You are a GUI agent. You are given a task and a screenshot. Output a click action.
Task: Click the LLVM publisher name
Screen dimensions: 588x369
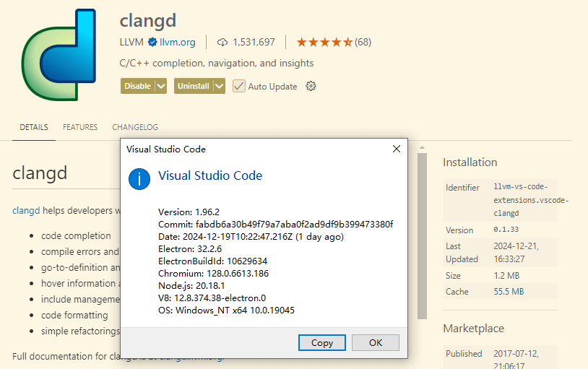131,42
